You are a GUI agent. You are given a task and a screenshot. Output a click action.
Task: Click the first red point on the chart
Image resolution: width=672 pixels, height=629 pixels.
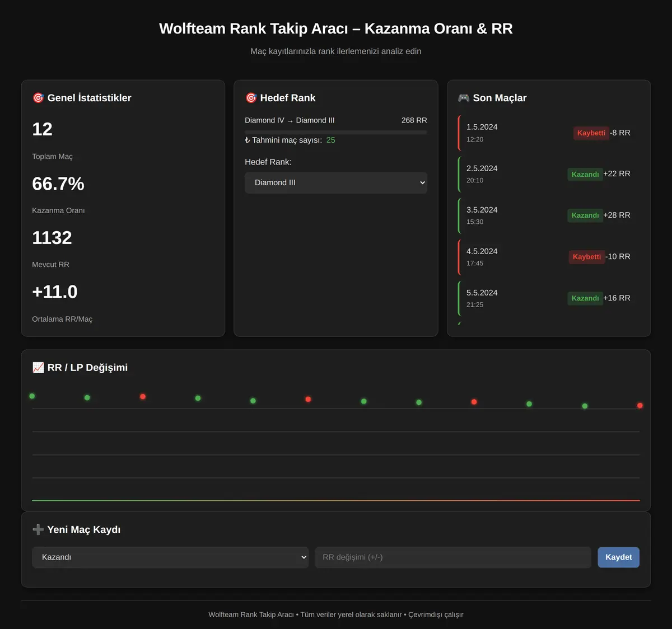click(x=143, y=397)
